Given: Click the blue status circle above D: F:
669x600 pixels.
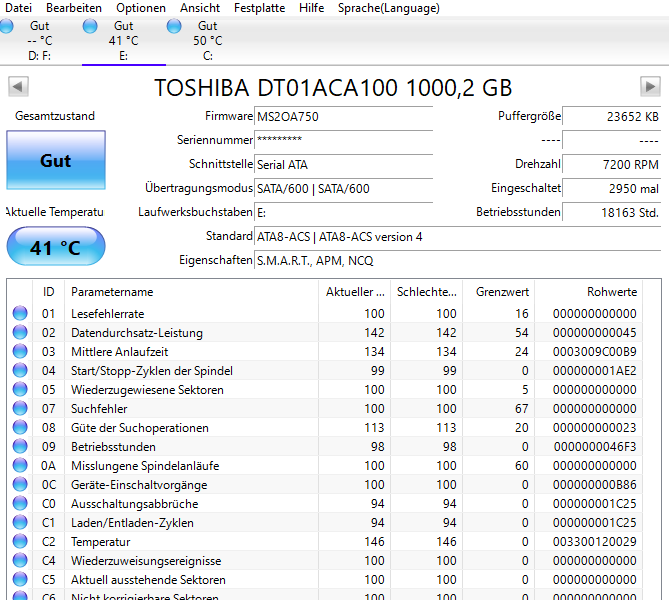Looking at the screenshot, I should point(6,26).
